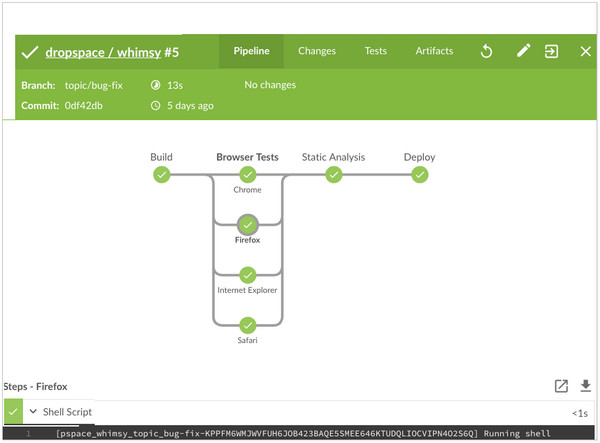Click the Deploy stage label

419,157
